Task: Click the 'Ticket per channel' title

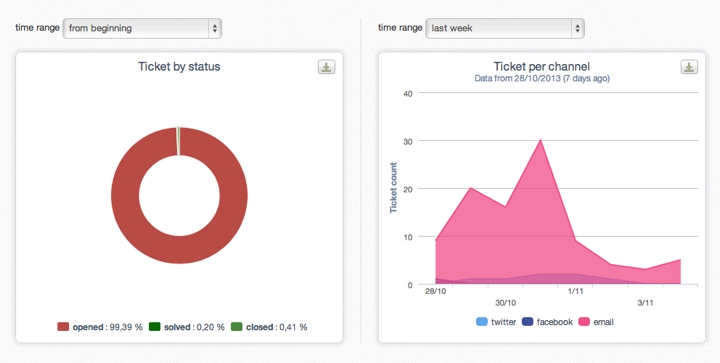Action: click(542, 67)
